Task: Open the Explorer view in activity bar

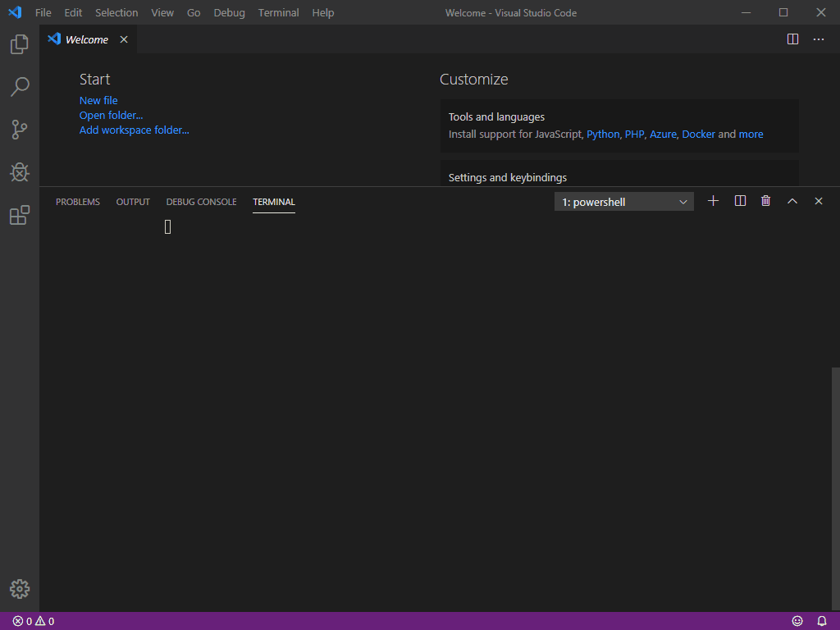Action: (20, 44)
